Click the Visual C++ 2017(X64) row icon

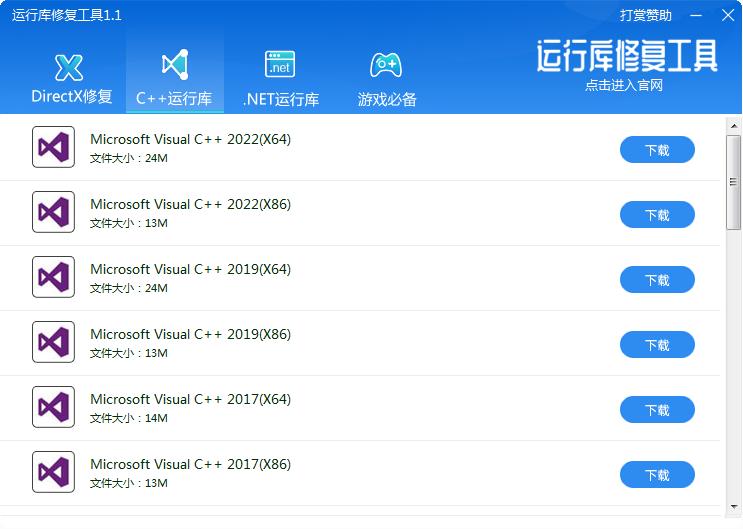(x=54, y=407)
